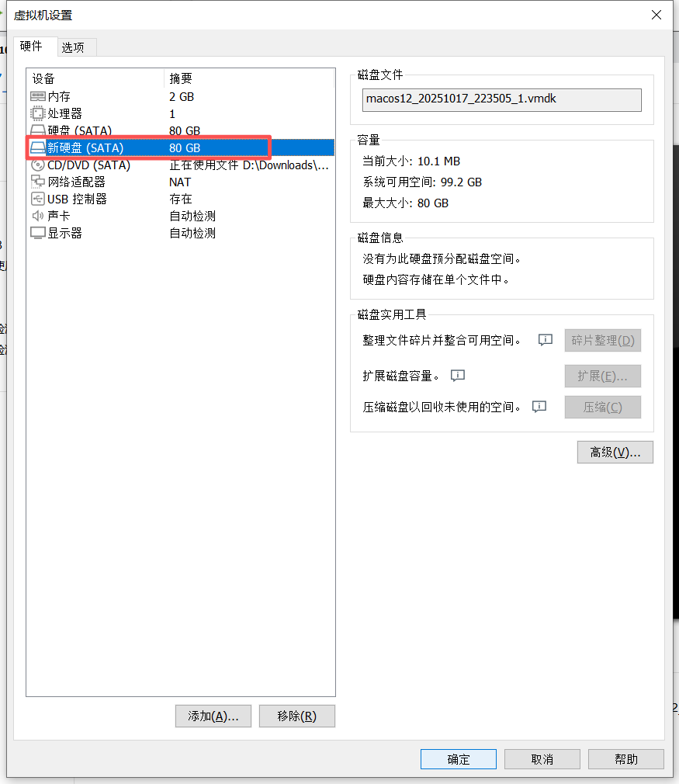The width and height of the screenshot is (679, 784).
Task: Select the 声卡 row
Action: 181,216
